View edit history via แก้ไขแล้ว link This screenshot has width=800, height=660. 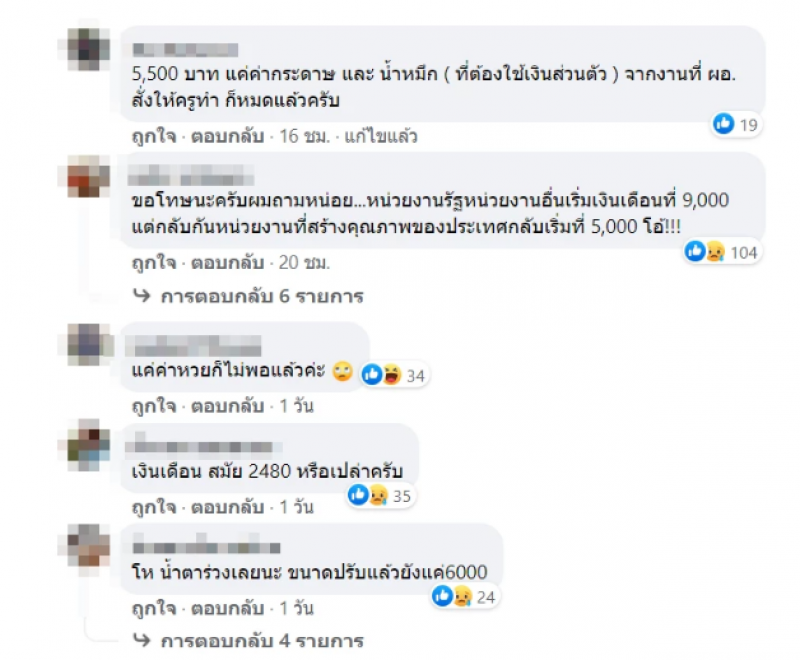(x=381, y=137)
